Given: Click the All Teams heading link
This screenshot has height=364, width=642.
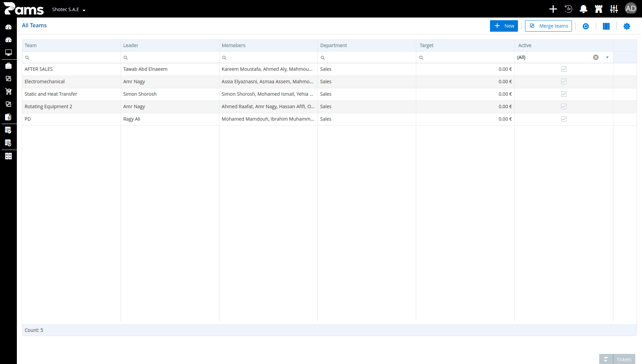Looking at the screenshot, I should click(x=34, y=25).
